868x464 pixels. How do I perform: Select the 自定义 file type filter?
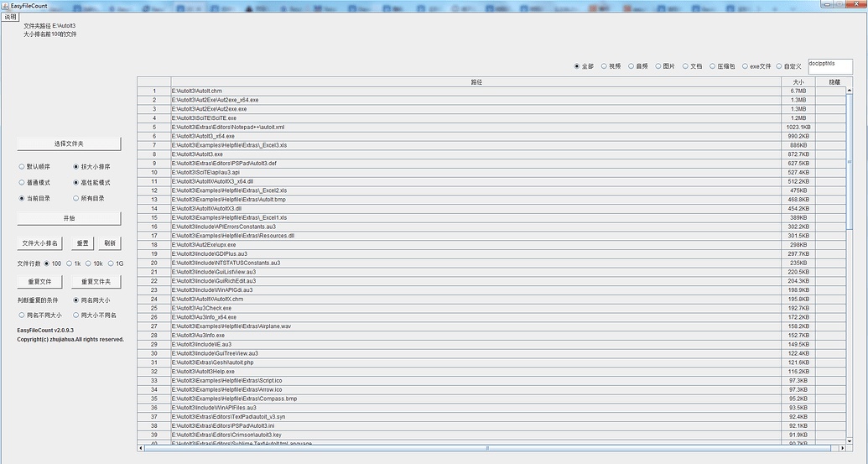(x=789, y=66)
